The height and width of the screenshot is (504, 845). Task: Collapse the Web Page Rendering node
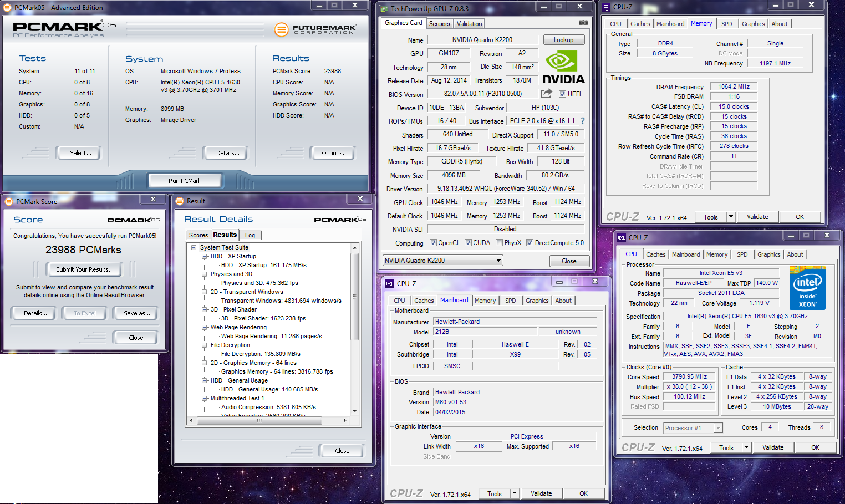(204, 328)
